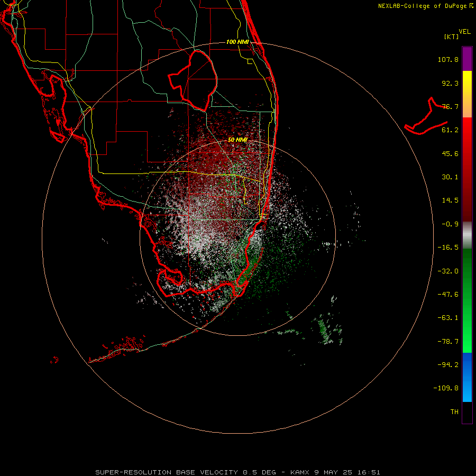
Task: Click the -47.6 legend value
Action: [x=448, y=295]
